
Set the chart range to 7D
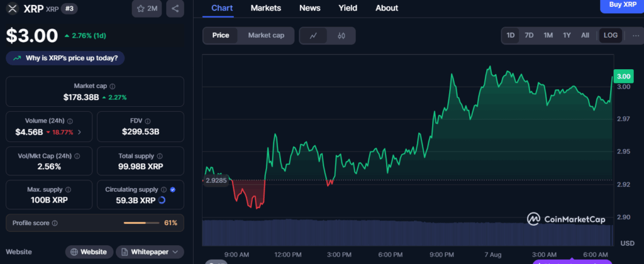pos(529,35)
